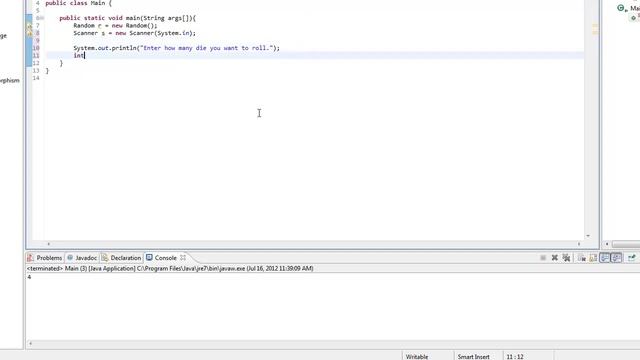
Task: Click the warning marker on line 7
Action: pos(29,26)
